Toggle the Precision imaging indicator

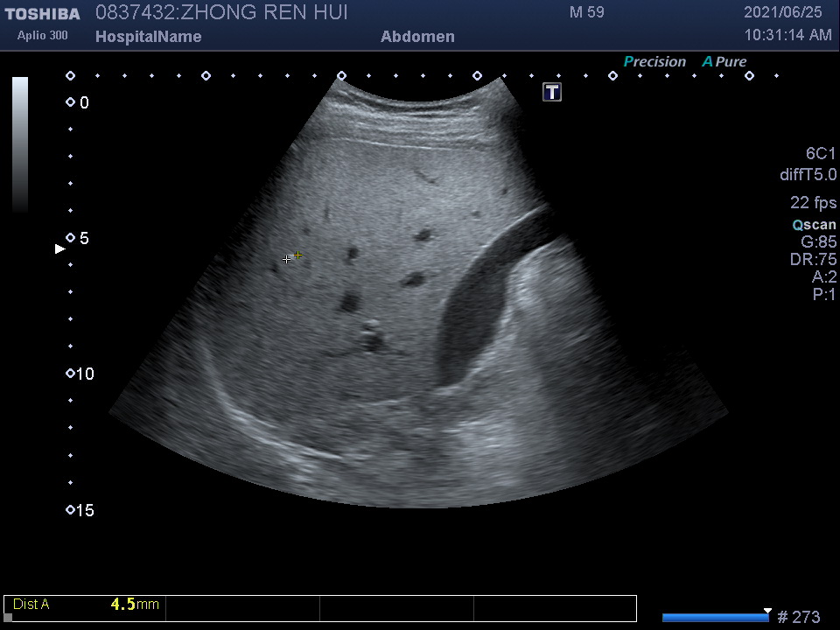pos(654,62)
